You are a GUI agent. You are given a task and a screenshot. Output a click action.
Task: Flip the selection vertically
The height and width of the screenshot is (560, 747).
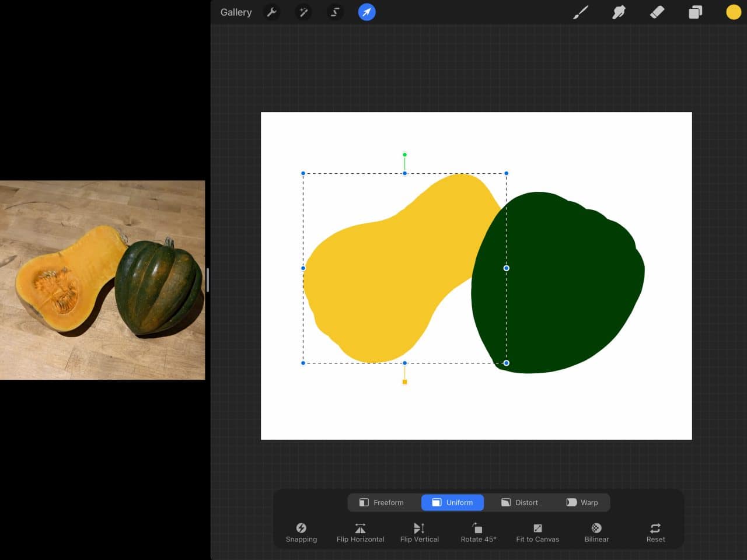pyautogui.click(x=419, y=532)
